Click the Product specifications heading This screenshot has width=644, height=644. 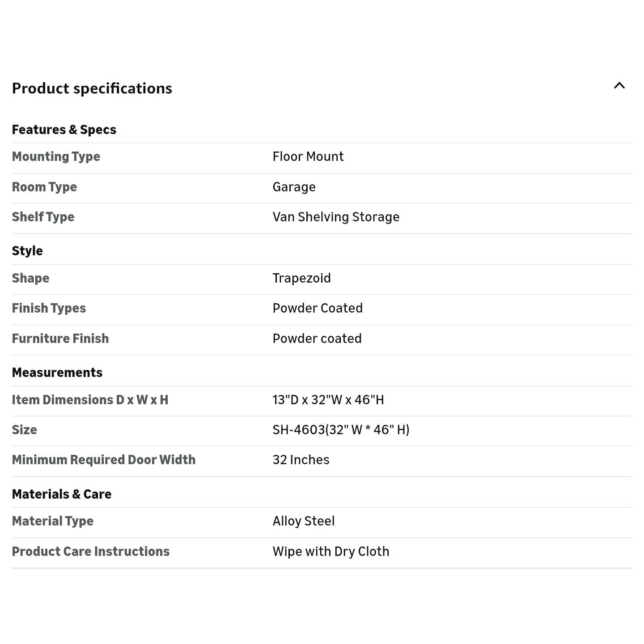92,89
